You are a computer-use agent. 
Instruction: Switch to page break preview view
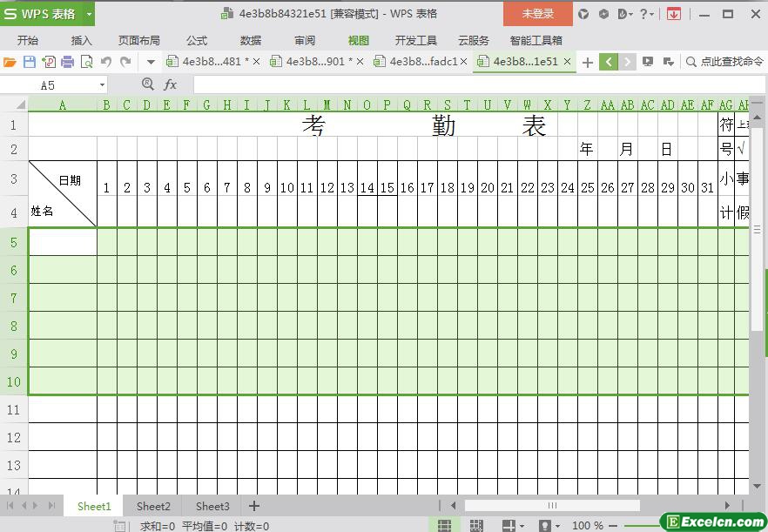click(x=476, y=525)
